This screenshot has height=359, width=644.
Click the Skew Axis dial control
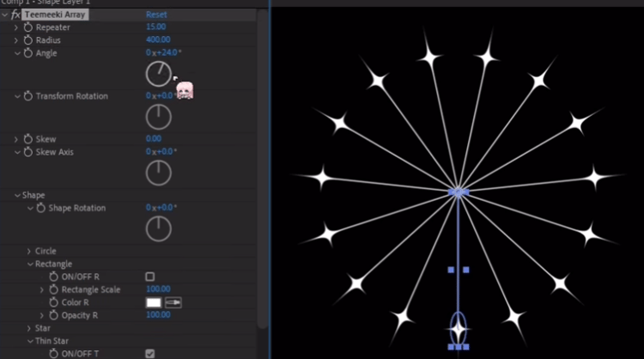[159, 173]
